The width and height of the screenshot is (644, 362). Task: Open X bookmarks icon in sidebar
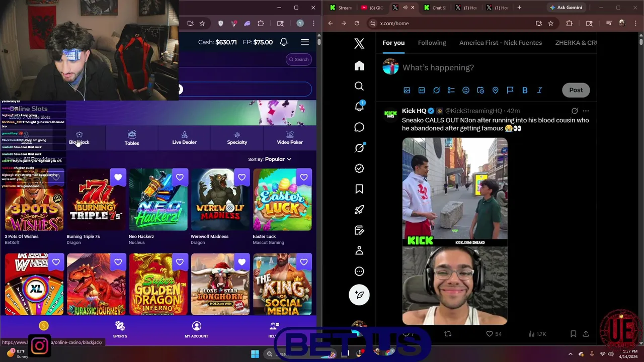point(359,189)
